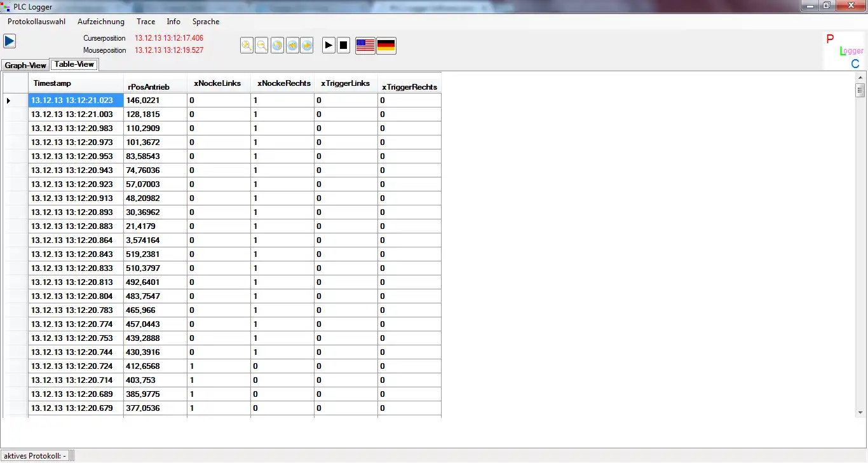Click the scroll backward arrows icon
Viewport: 868px width, 463px height.
coord(292,46)
